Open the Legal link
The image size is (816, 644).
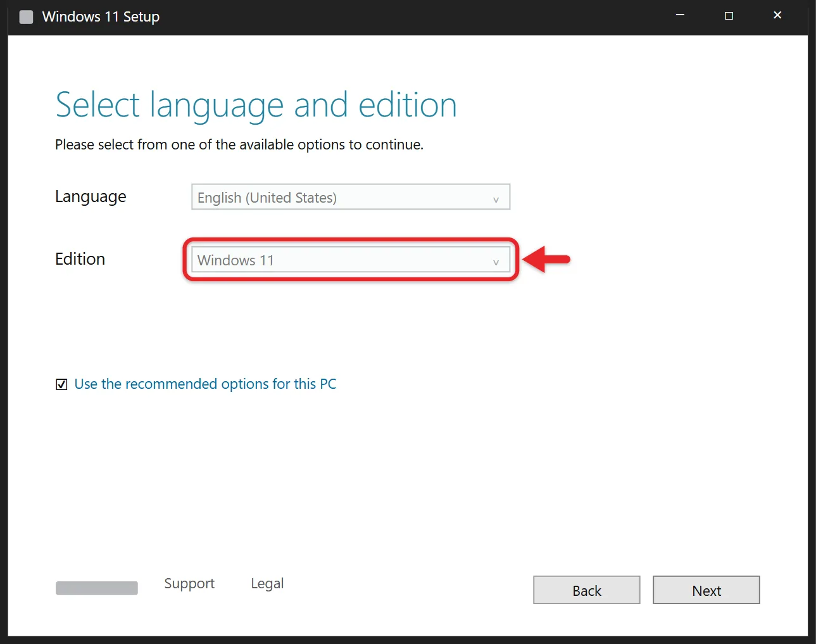coord(267,583)
